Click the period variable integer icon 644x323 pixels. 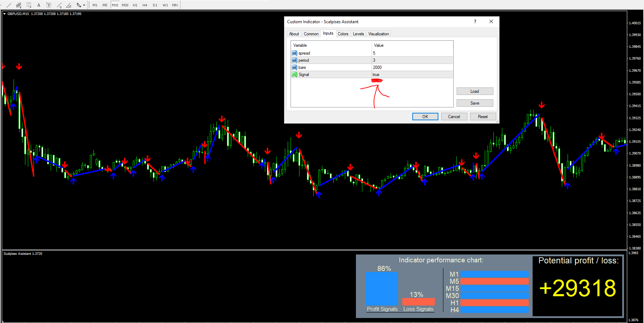click(x=295, y=60)
